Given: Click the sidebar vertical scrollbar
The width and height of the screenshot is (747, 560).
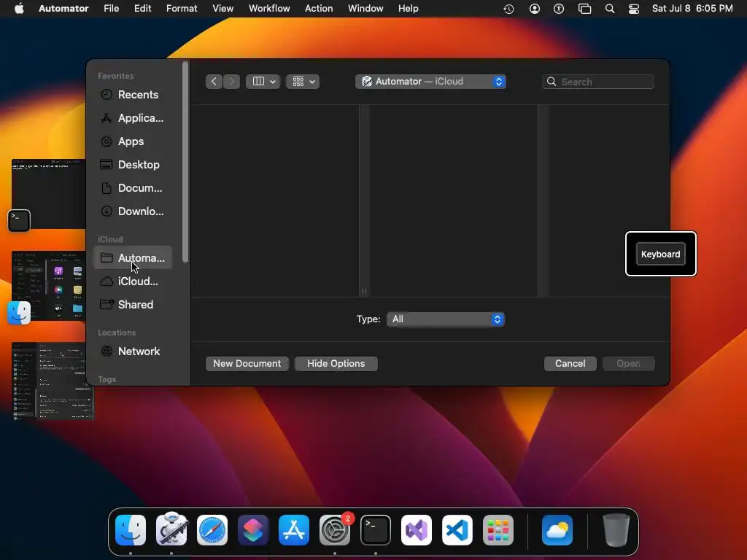Looking at the screenshot, I should (185, 162).
